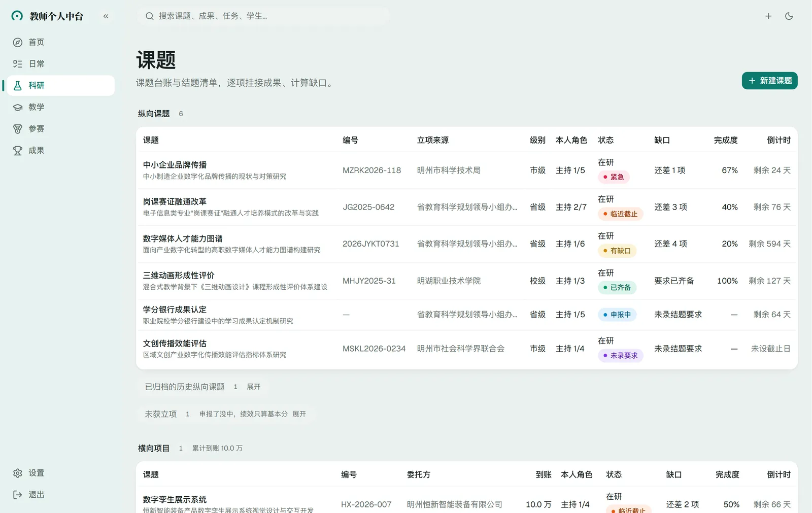The width and height of the screenshot is (812, 513).
Task: Click the 申报中 status badge
Action: pyautogui.click(x=617, y=315)
